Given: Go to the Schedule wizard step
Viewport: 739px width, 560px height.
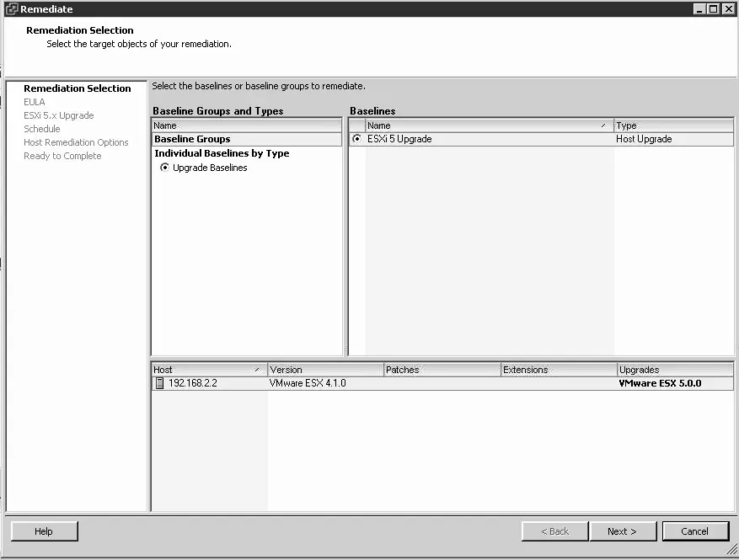Looking at the screenshot, I should (42, 129).
